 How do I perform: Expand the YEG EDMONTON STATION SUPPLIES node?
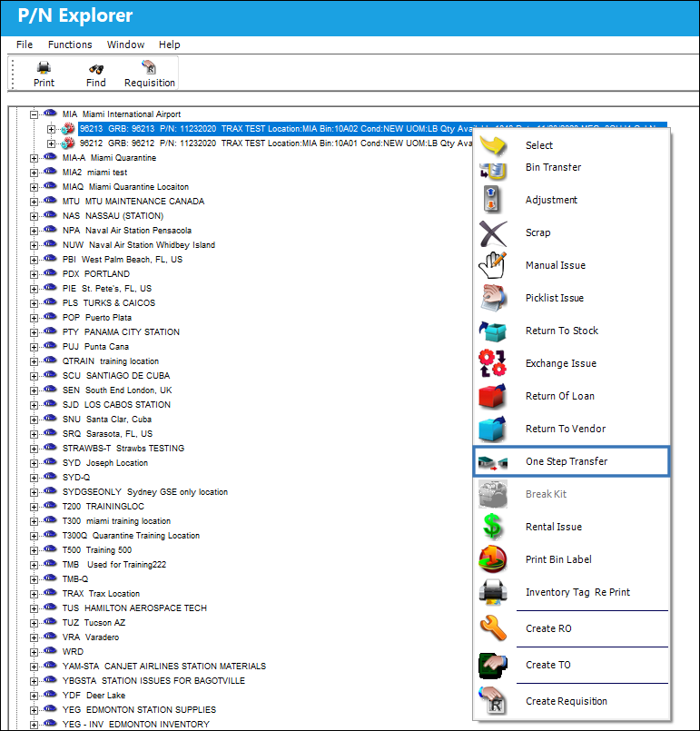(x=34, y=710)
